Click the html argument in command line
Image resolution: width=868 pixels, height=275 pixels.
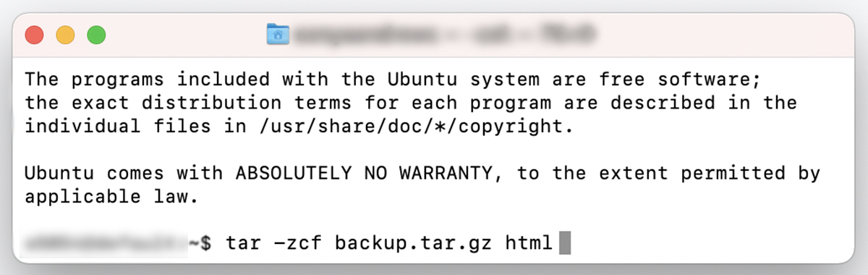click(529, 243)
